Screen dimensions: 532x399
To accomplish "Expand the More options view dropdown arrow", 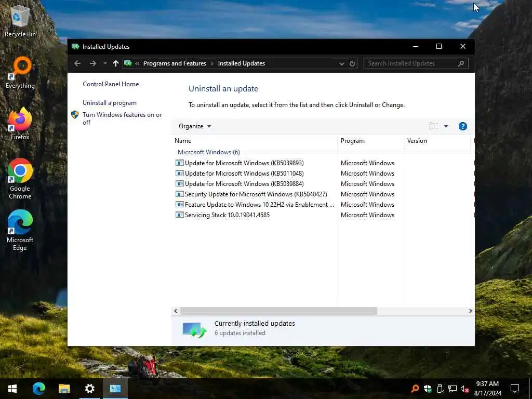I will click(x=446, y=126).
